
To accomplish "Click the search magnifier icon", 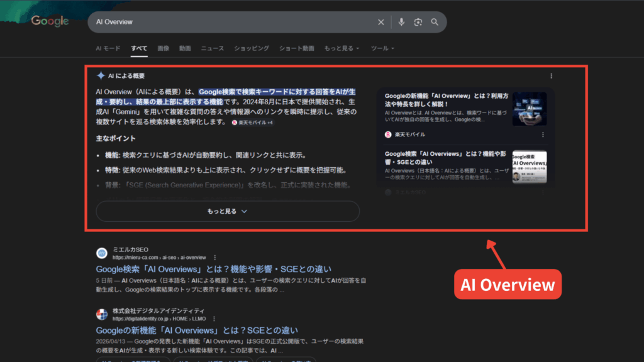I will coord(435,22).
